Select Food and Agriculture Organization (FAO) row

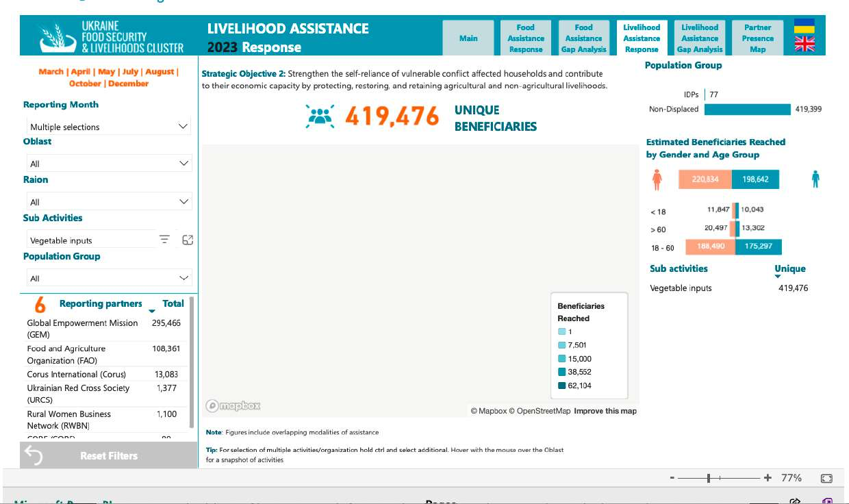[105, 355]
